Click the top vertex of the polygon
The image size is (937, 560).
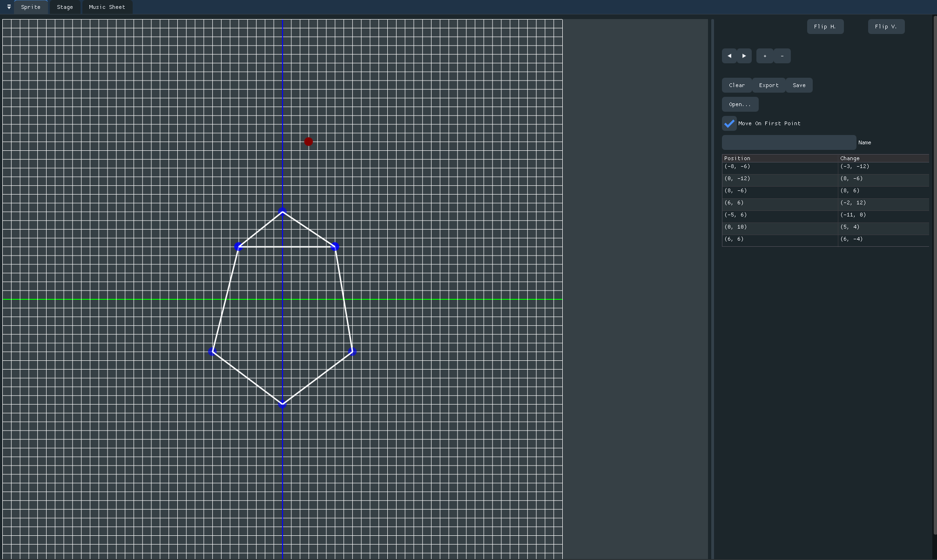tap(282, 212)
